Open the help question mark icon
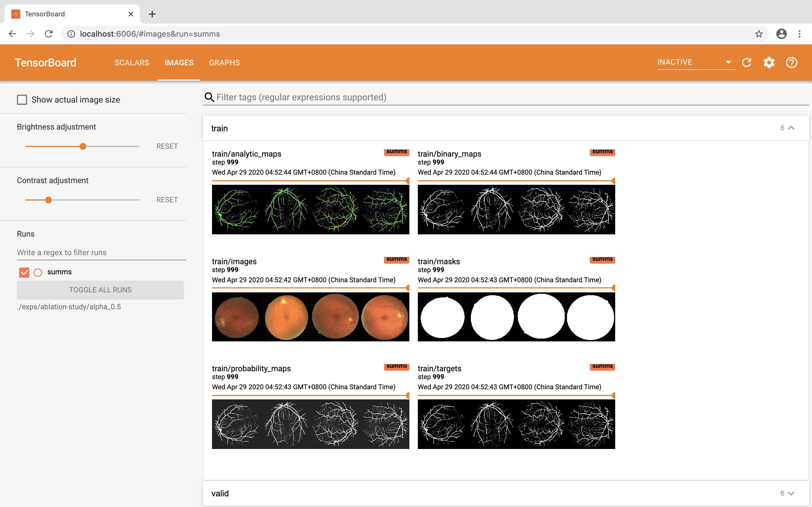 [791, 62]
